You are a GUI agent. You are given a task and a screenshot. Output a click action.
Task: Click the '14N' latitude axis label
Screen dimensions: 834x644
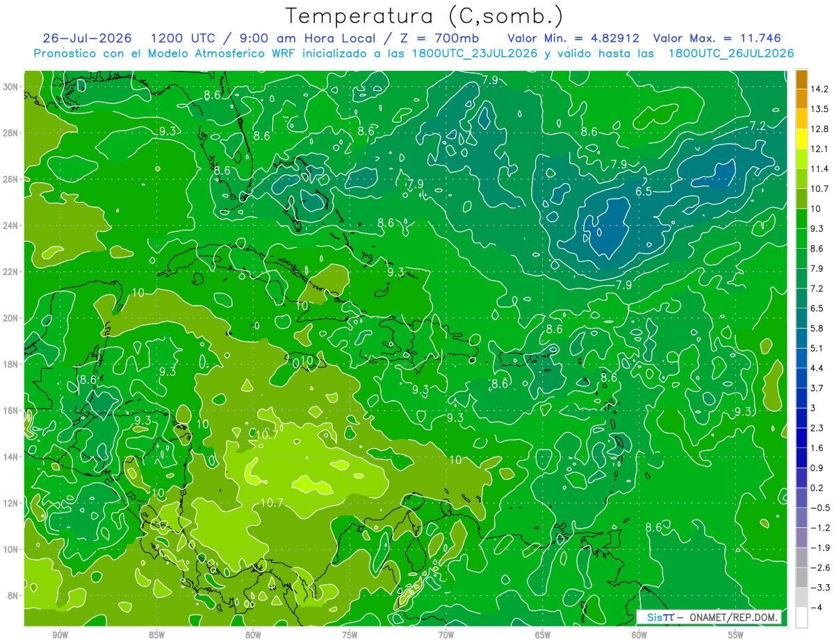click(12, 457)
